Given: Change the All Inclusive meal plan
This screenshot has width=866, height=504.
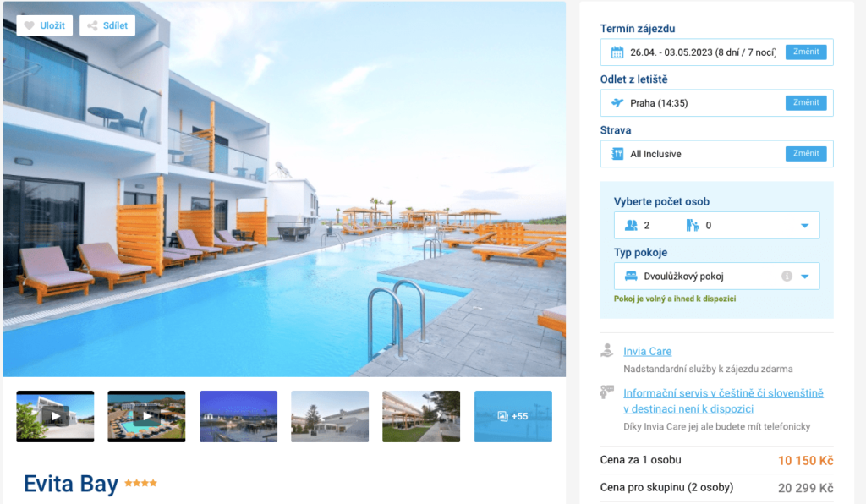Looking at the screenshot, I should pyautogui.click(x=806, y=153).
